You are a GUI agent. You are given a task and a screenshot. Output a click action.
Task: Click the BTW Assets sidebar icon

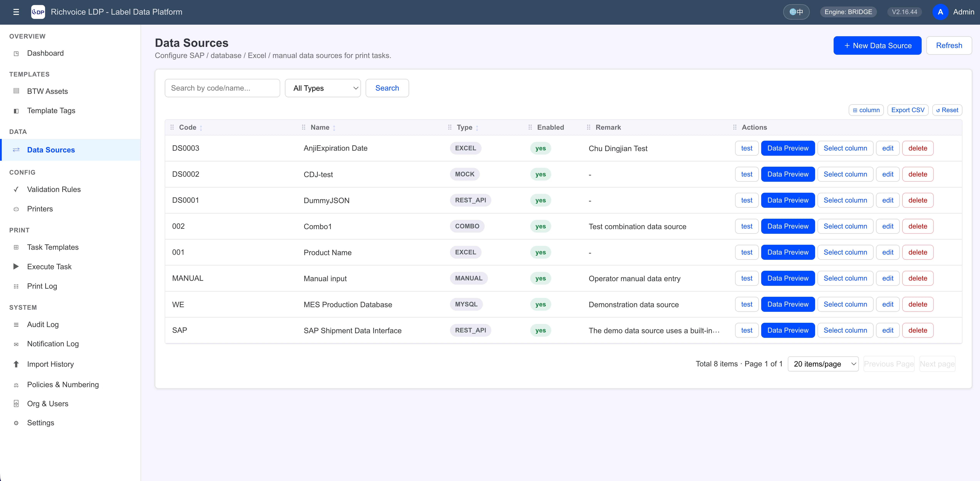[16, 91]
